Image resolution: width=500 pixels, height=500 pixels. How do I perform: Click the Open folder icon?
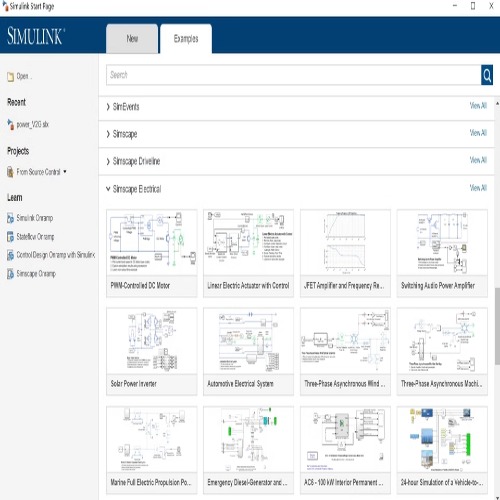point(11,77)
